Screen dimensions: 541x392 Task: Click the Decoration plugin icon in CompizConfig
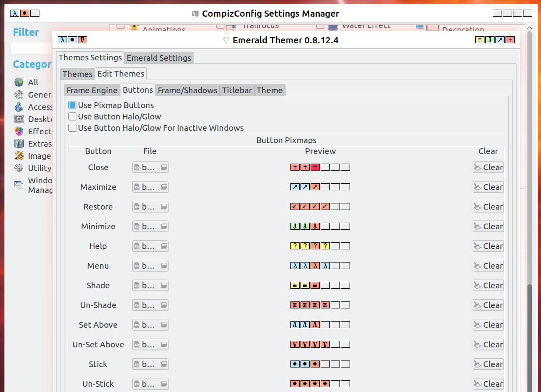click(433, 27)
